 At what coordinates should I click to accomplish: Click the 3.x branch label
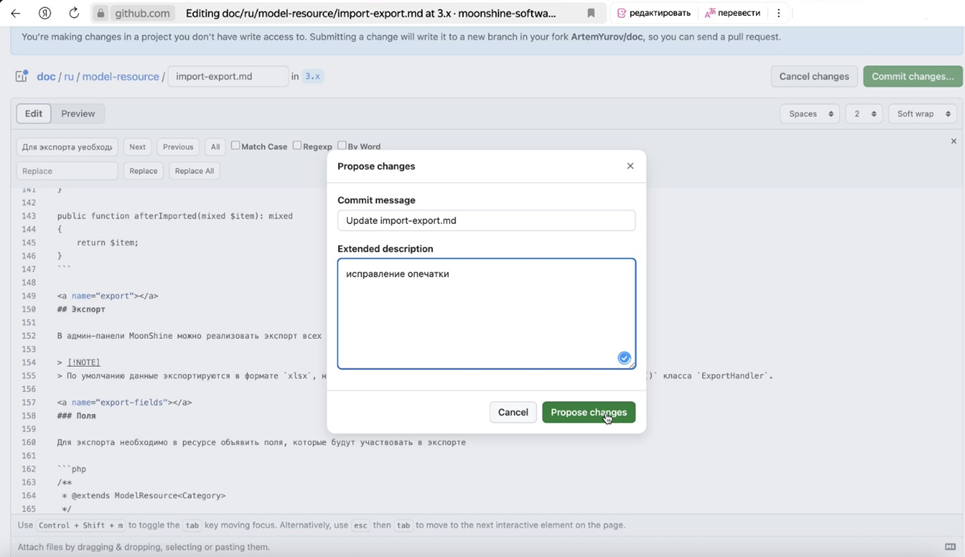coord(313,76)
